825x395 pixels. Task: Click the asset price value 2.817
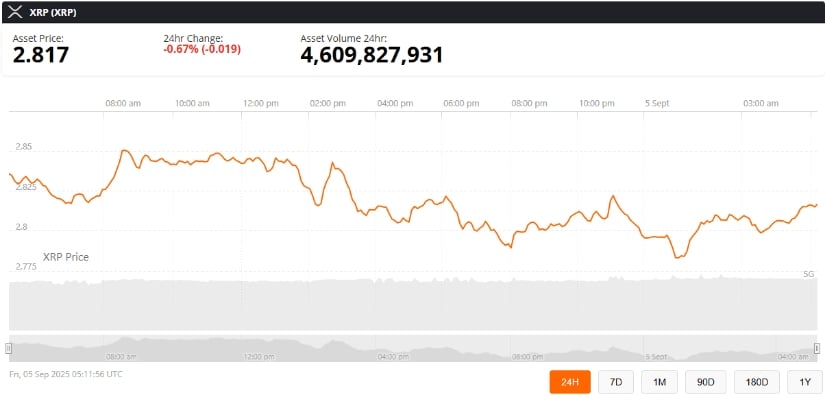coord(41,55)
